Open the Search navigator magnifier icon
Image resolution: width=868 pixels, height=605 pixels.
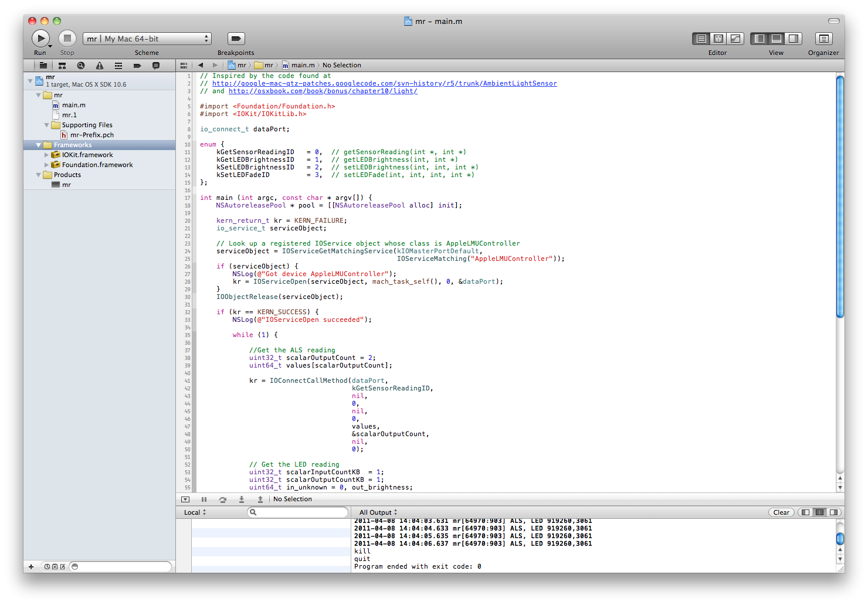(x=81, y=66)
